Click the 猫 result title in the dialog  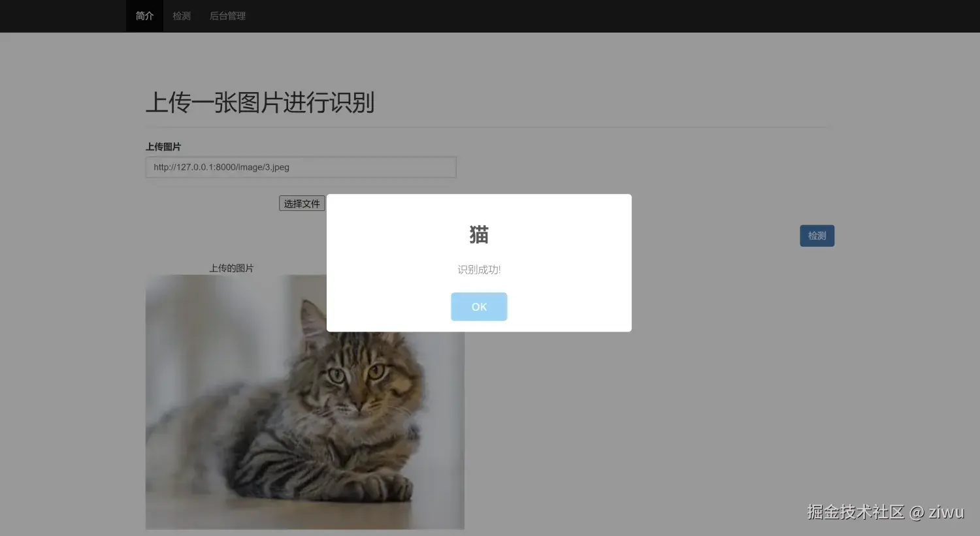479,235
